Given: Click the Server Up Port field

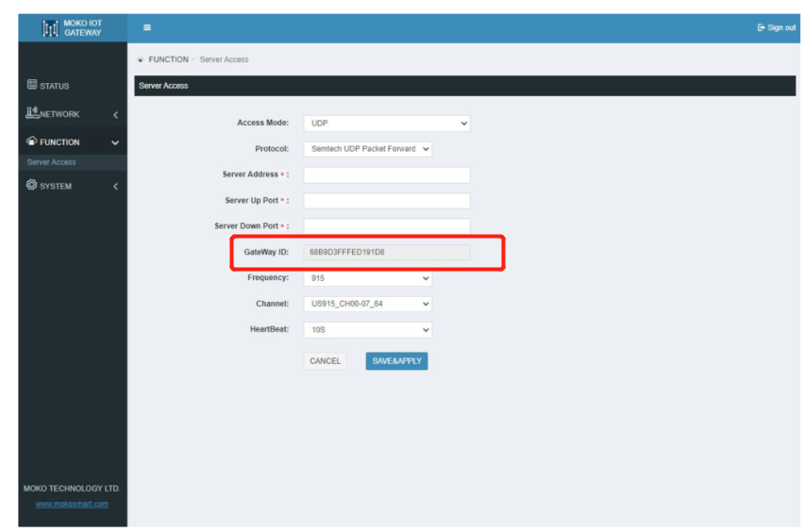Looking at the screenshot, I should pyautogui.click(x=386, y=201).
